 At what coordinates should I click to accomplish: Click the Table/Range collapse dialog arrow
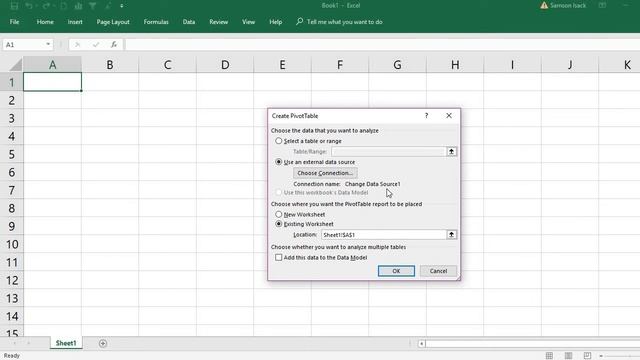pos(451,151)
